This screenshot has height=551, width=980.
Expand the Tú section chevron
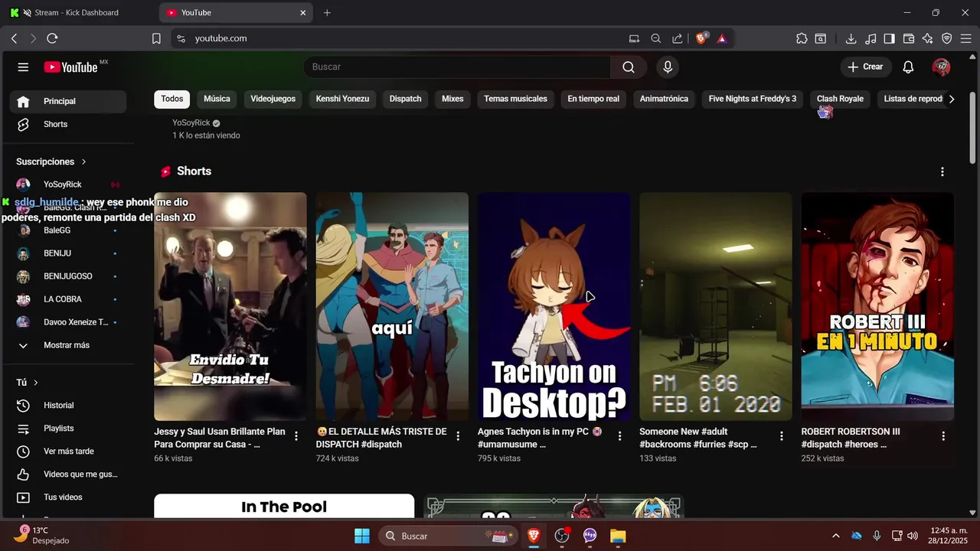click(35, 383)
